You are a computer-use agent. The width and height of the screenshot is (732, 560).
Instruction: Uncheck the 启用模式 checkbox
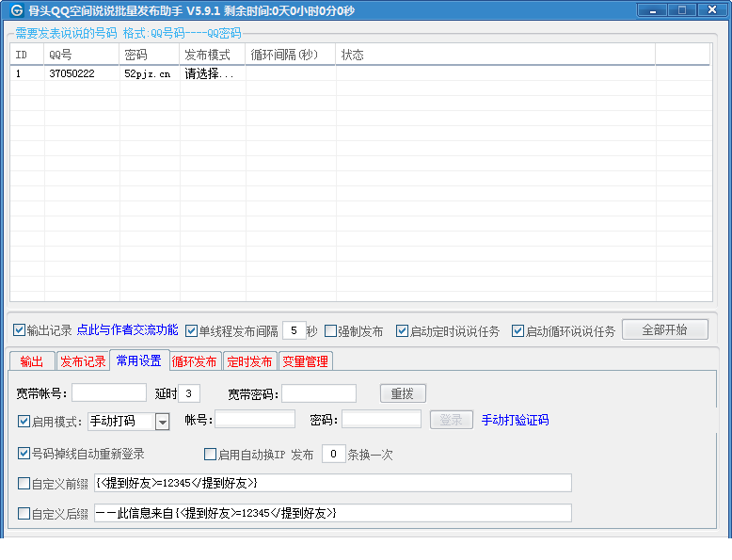pos(24,422)
